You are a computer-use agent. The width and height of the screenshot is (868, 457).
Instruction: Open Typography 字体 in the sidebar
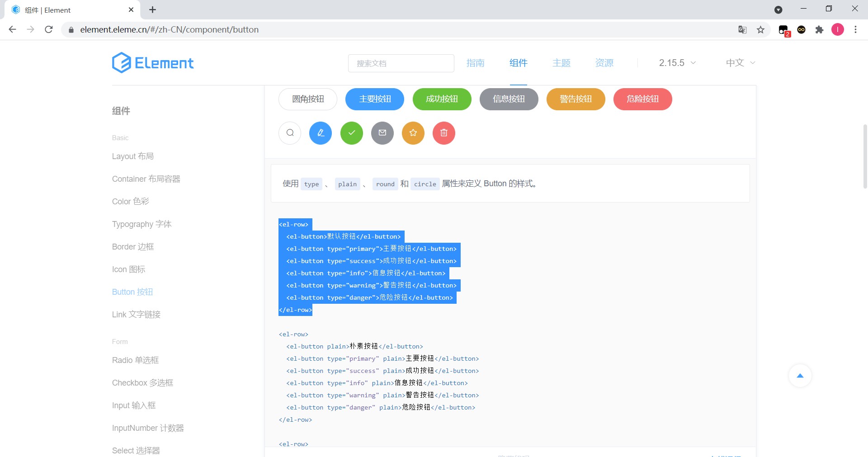[x=142, y=224]
